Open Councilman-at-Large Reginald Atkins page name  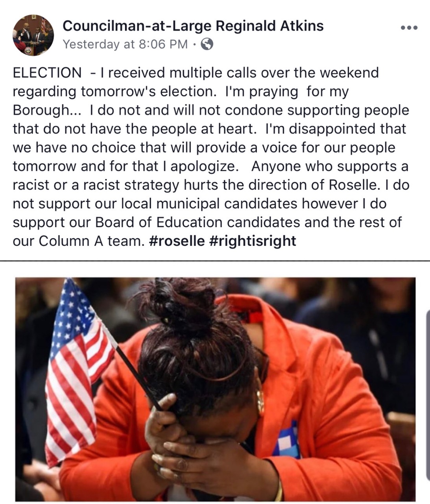click(193, 26)
